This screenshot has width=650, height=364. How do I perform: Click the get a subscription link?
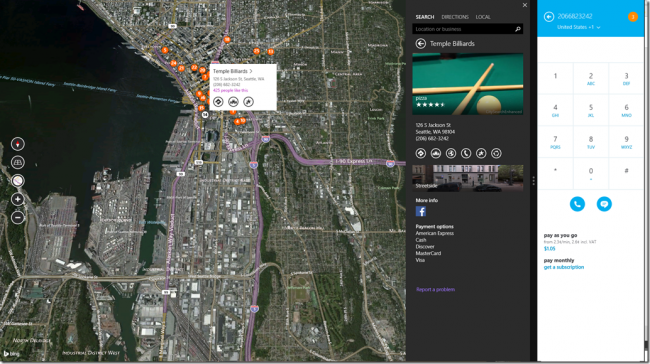pos(564,267)
